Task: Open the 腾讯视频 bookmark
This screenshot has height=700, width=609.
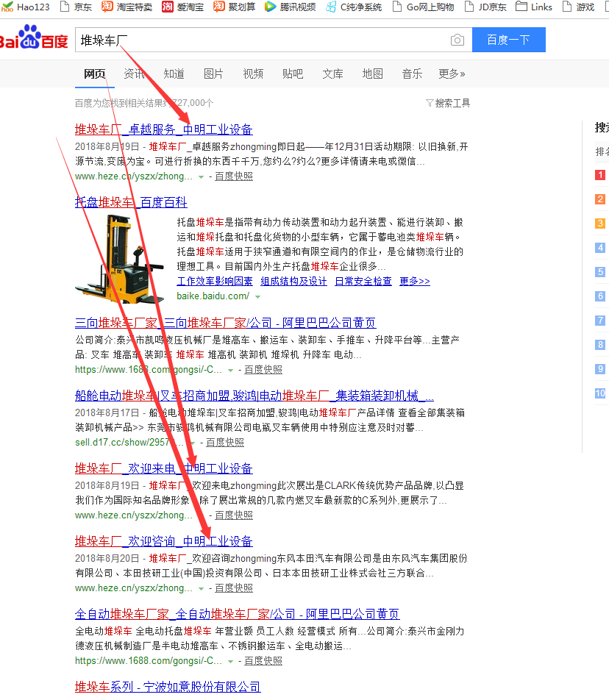Action: click(x=291, y=7)
